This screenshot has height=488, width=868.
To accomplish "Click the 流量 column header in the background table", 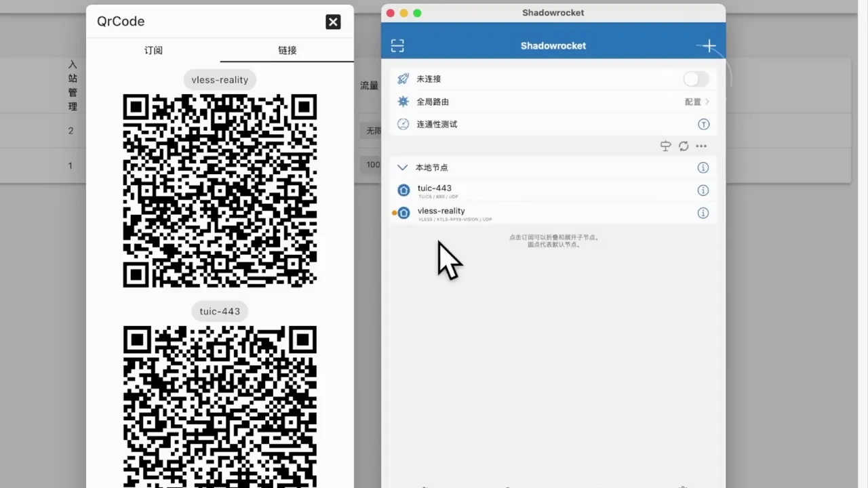I will (369, 86).
